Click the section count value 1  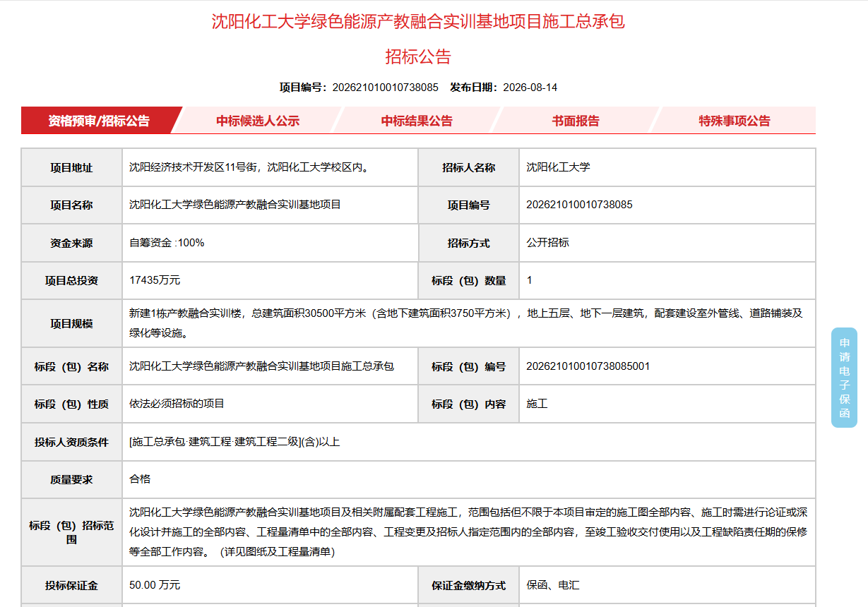pos(530,280)
